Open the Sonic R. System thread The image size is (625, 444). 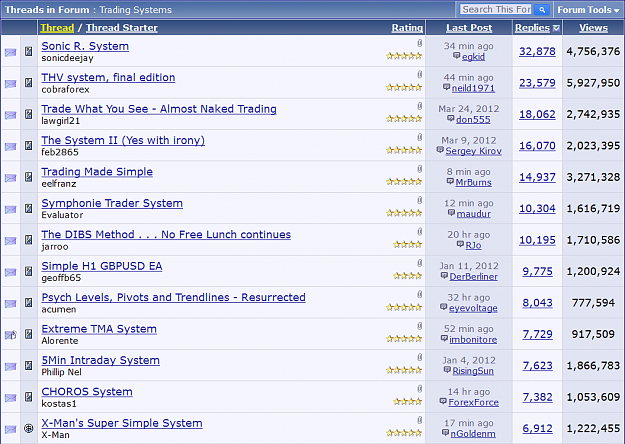coord(85,46)
